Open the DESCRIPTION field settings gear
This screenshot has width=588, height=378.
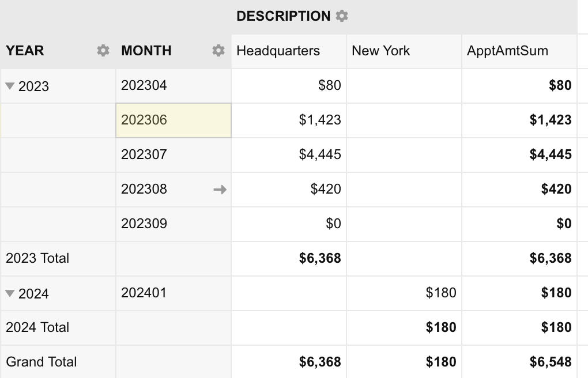pos(342,16)
